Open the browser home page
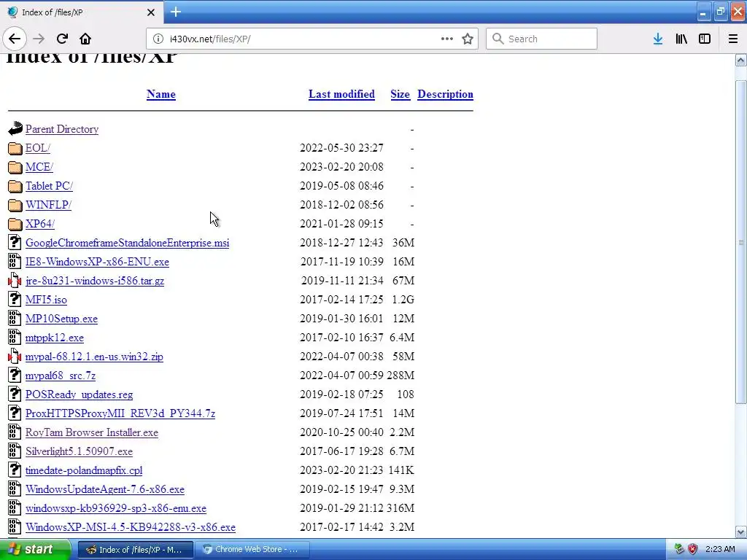Screen dimensions: 747x560 [x=85, y=39]
